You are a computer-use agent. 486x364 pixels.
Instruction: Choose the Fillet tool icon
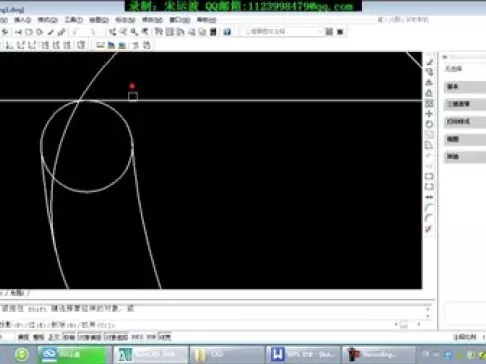pos(429,218)
